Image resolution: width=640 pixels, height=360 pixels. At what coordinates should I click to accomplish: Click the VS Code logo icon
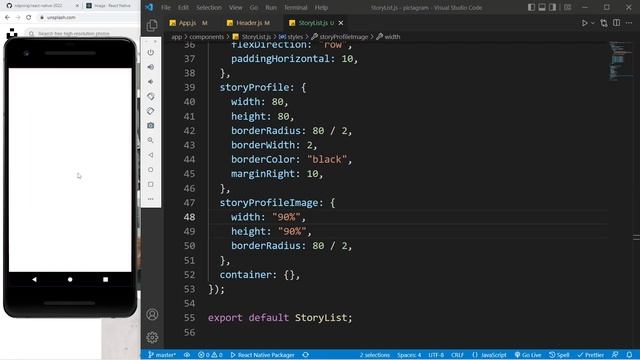(149, 7)
